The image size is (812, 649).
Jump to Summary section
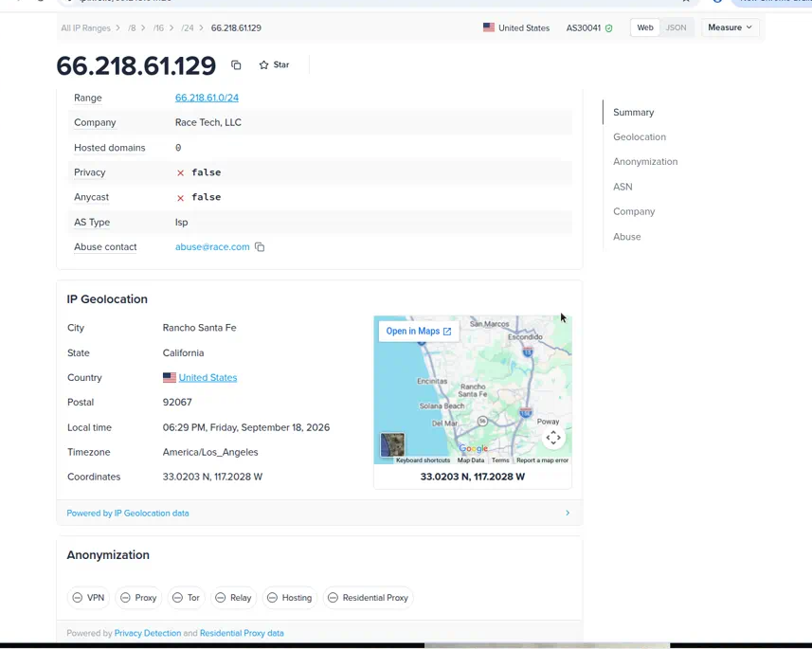633,113
